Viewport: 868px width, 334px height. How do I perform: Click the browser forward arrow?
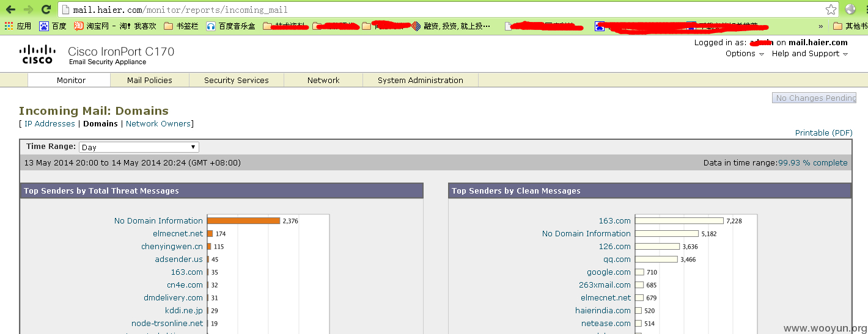[x=28, y=9]
